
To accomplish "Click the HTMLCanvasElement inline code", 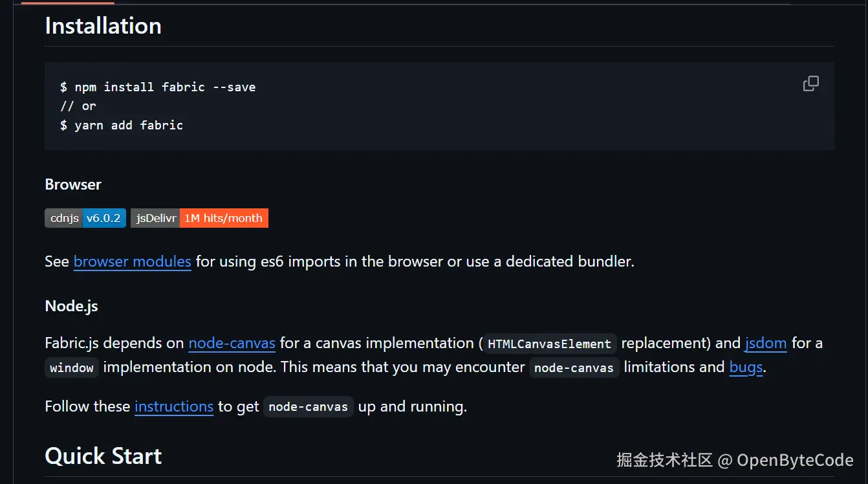I will click(x=549, y=344).
